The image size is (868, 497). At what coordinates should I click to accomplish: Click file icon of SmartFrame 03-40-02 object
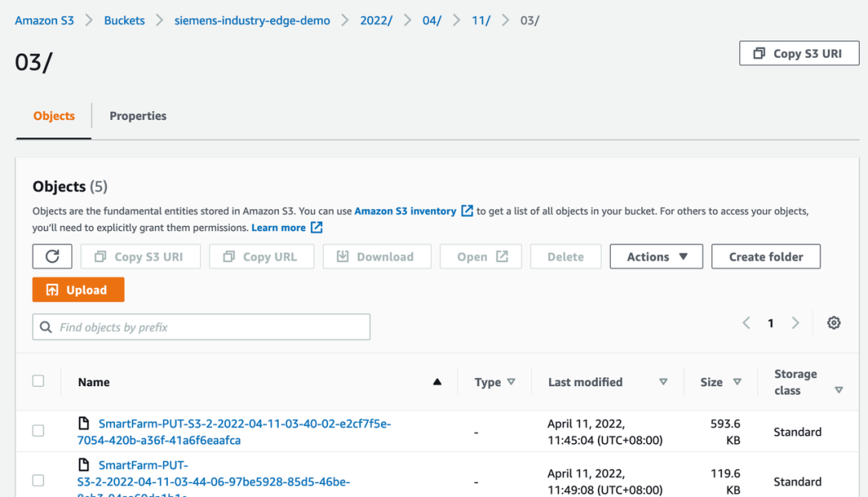[84, 423]
